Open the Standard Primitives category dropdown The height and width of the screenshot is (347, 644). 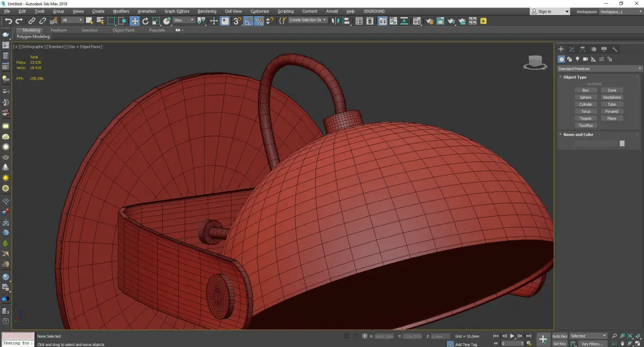(x=599, y=69)
